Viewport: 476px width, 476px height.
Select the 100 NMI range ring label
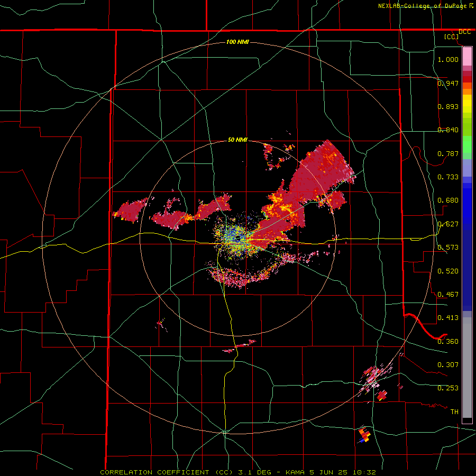pyautogui.click(x=237, y=42)
